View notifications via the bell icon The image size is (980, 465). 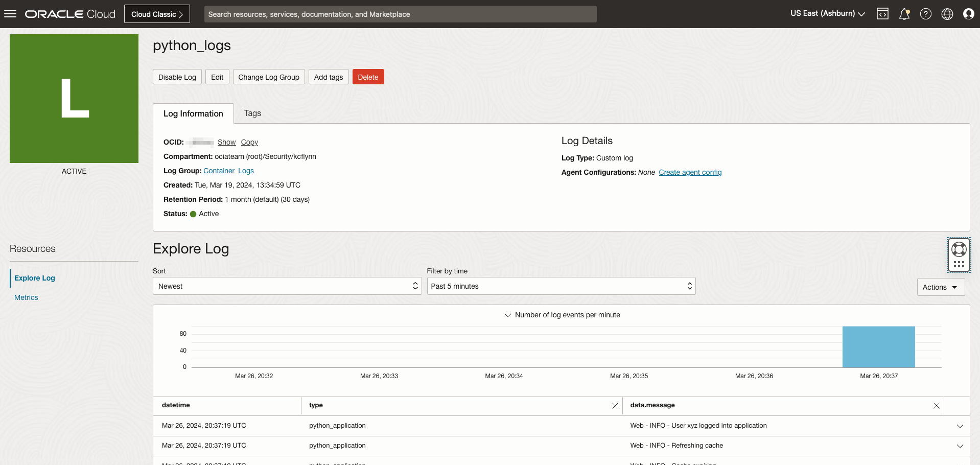point(904,13)
